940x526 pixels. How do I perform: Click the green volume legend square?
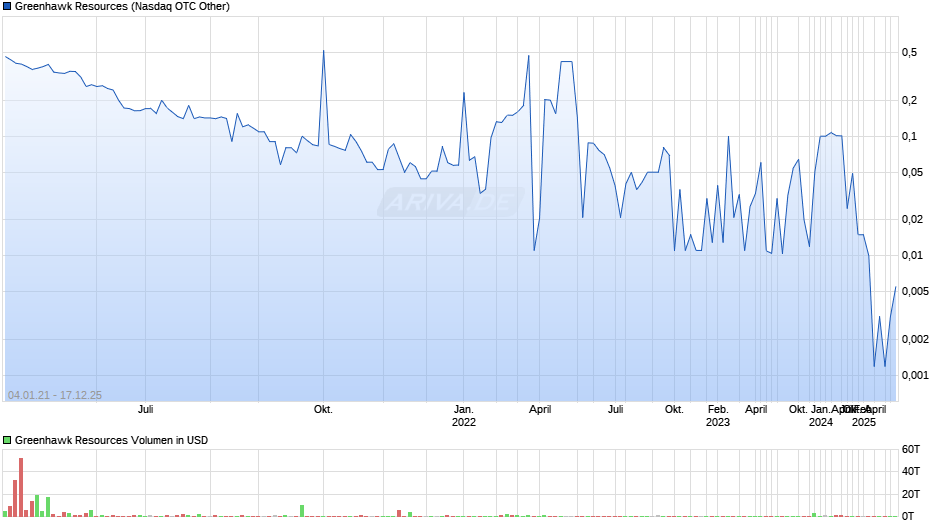pos(7,440)
